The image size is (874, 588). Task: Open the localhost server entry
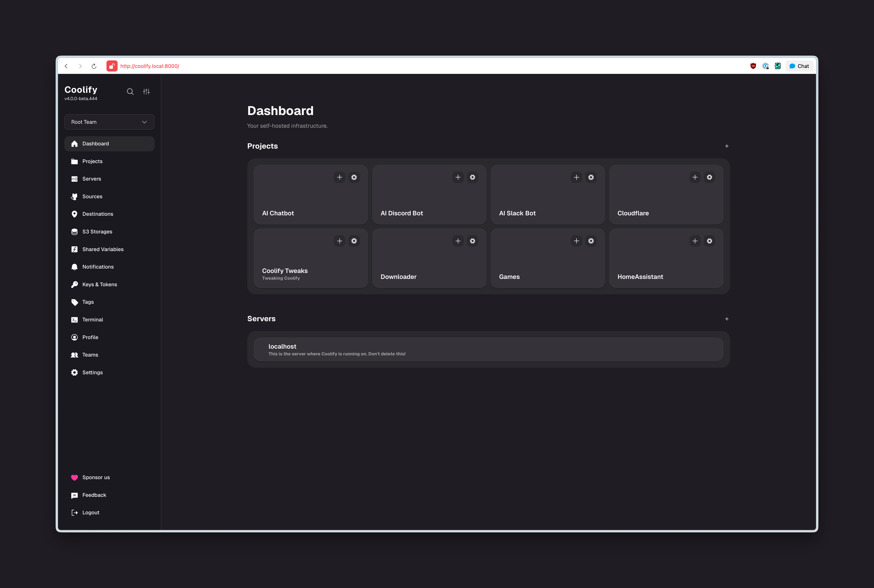pos(487,349)
